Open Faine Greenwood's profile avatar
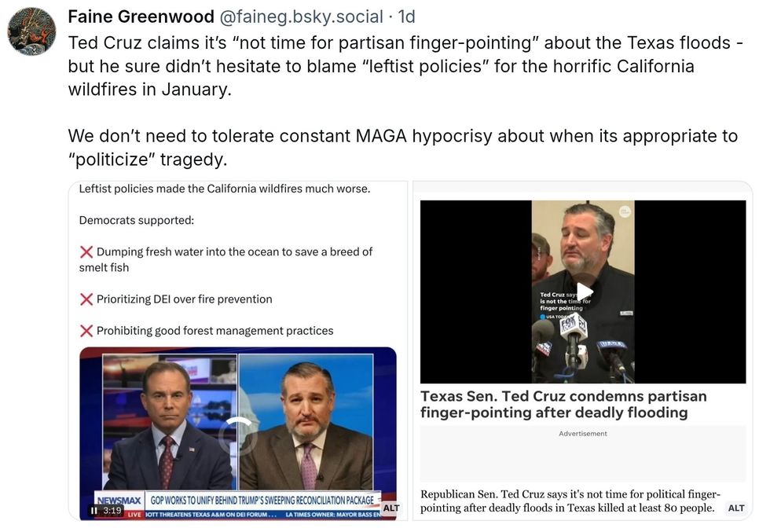 (31, 31)
